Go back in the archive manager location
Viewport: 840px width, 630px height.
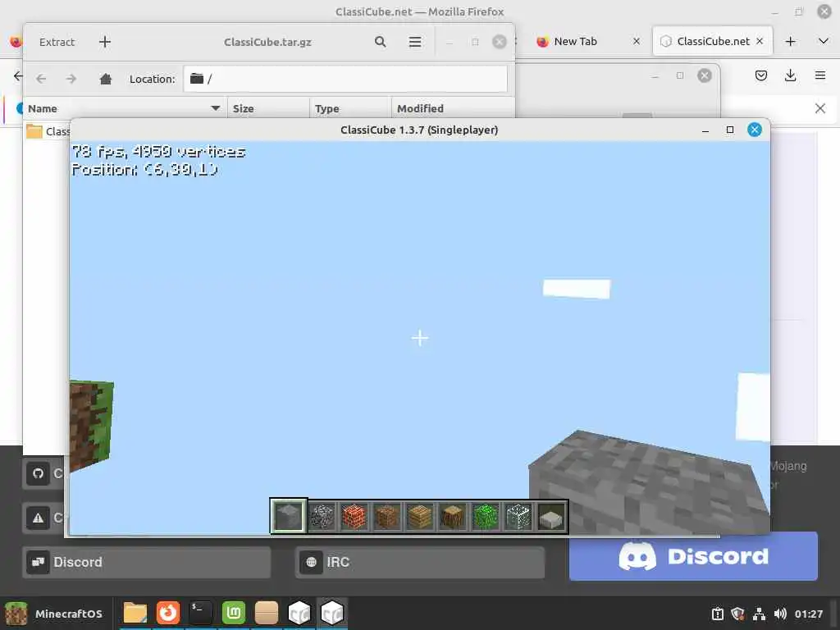click(41, 79)
